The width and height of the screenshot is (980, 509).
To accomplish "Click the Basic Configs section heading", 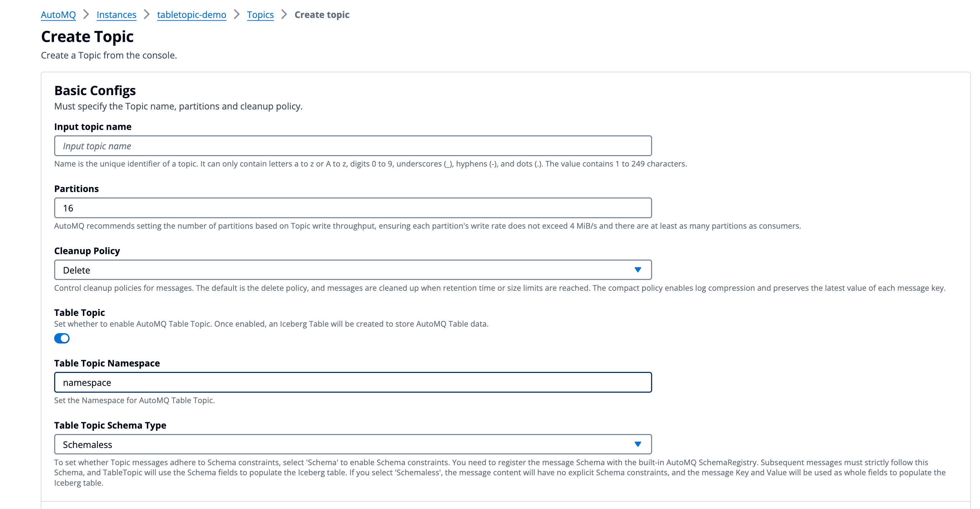I will tap(95, 90).
